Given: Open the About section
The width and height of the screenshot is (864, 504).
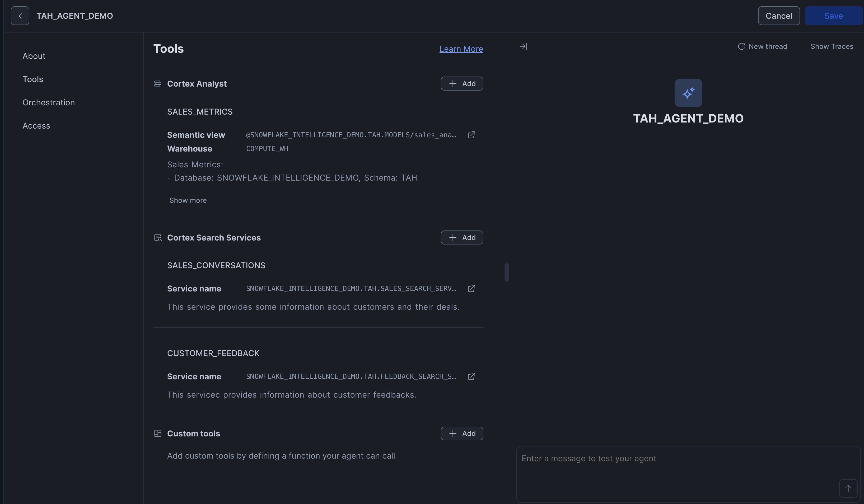Looking at the screenshot, I should 34,56.
